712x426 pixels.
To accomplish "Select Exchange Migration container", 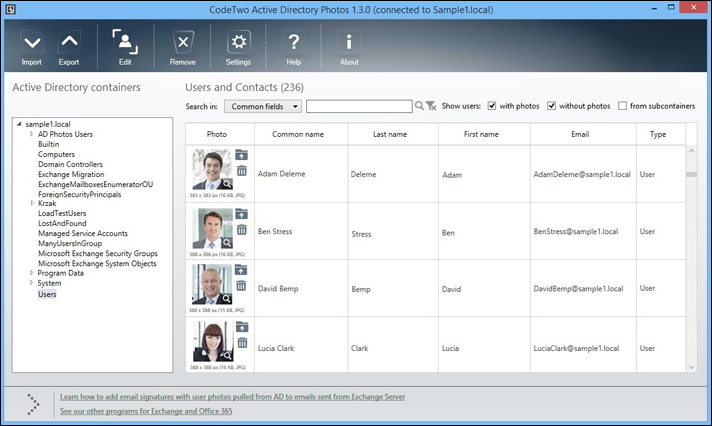I will (x=71, y=174).
